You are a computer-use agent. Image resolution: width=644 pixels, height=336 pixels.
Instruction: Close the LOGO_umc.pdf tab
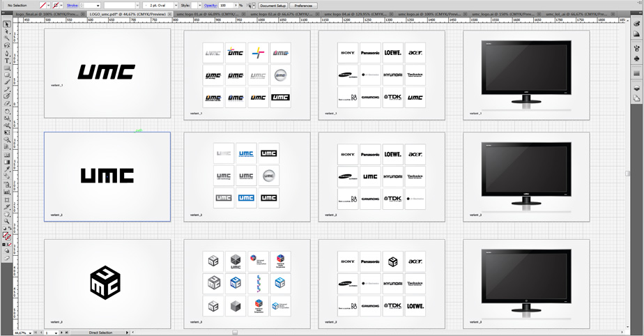tap(169, 14)
